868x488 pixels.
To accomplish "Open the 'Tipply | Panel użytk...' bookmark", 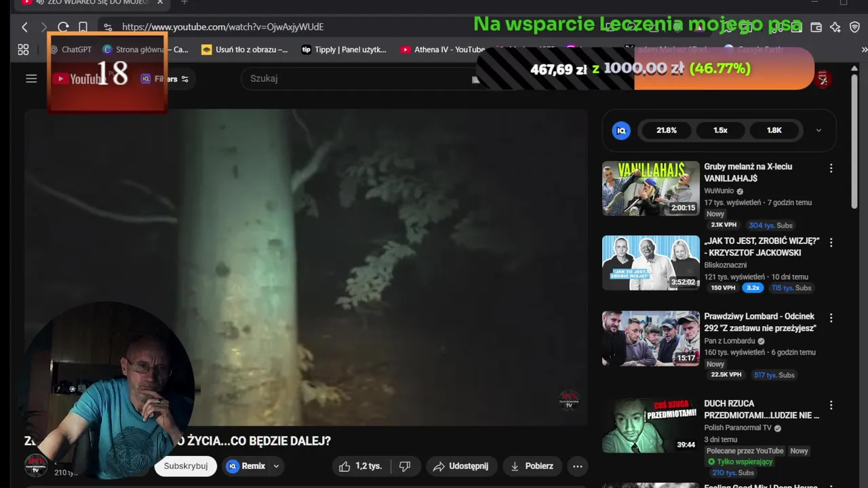I will tap(344, 49).
